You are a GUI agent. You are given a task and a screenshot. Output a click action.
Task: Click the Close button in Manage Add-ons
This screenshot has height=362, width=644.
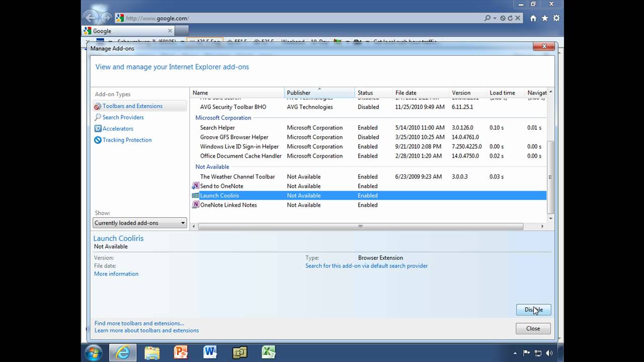point(533,328)
